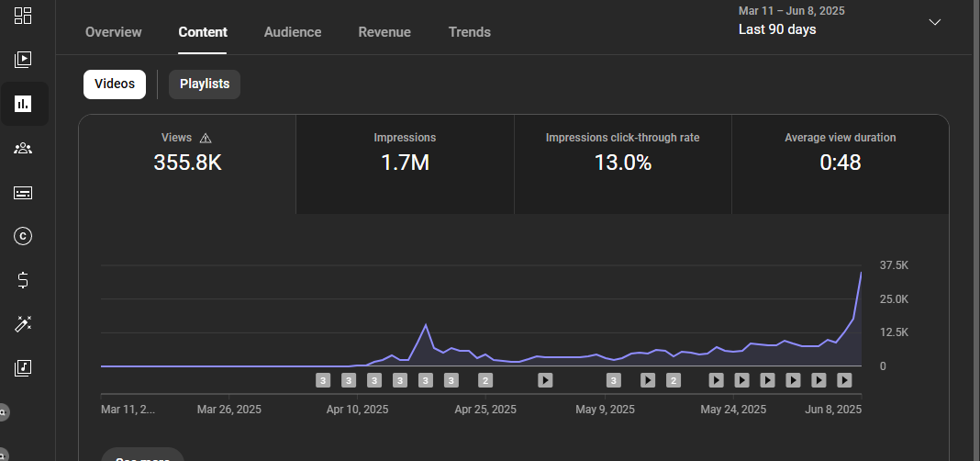Screen dimensions: 980x461
Task: Click the 2-video marker near April 25
Action: tap(485, 380)
